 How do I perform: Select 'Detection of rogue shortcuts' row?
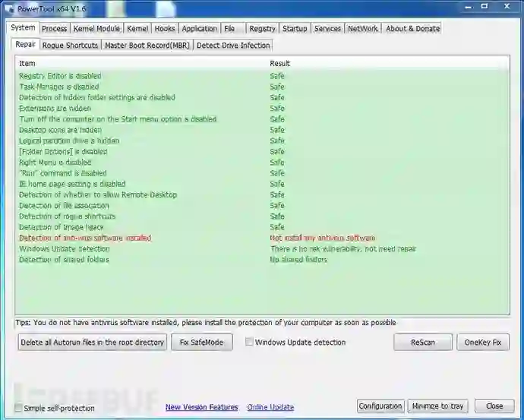pos(262,216)
